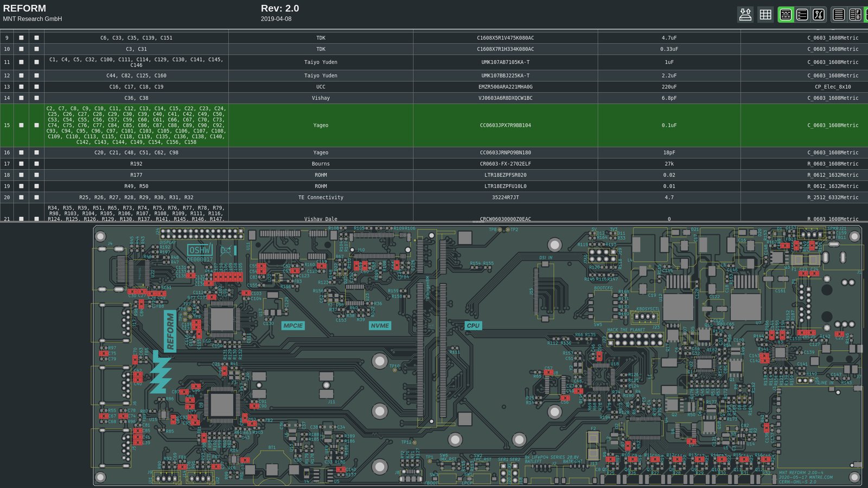Image resolution: width=868 pixels, height=488 pixels.
Task: Click manufacturer cell 'TE Connectivity'
Action: click(x=321, y=197)
